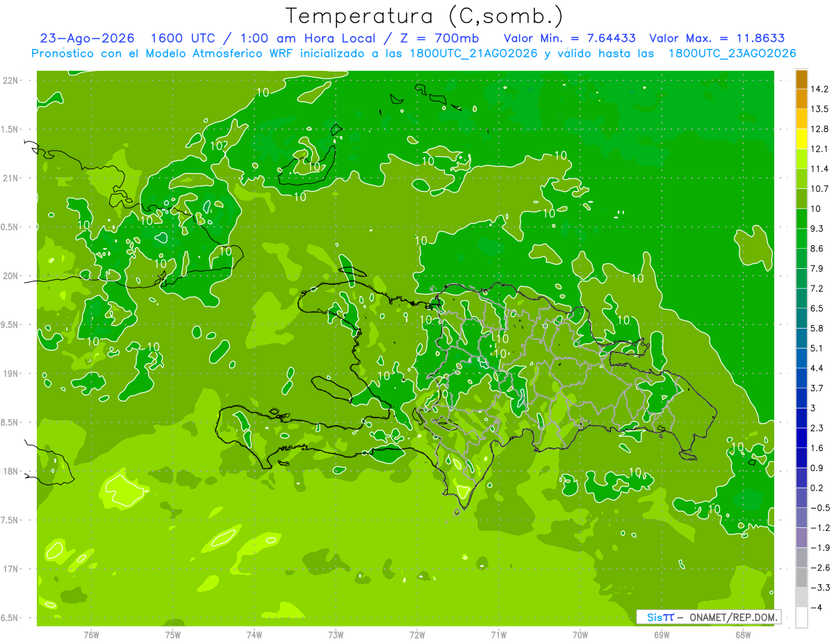Screen dimensions: 834x644
Task: Click the '4.4' colorbar value
Action: coord(818,368)
